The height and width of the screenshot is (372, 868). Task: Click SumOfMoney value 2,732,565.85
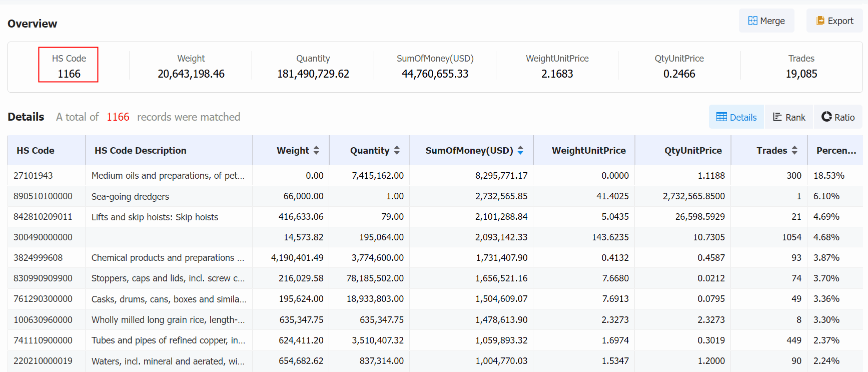[x=501, y=196]
